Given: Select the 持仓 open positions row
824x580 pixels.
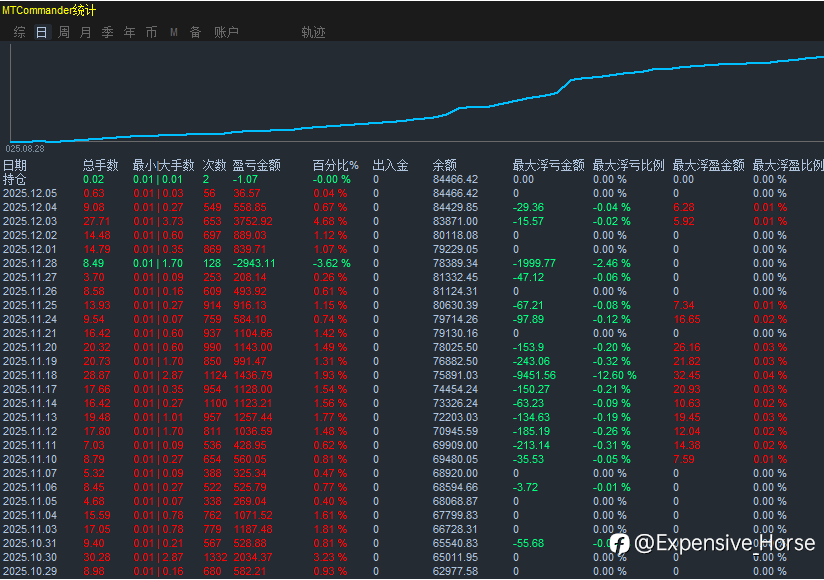Looking at the screenshot, I should tap(412, 179).
